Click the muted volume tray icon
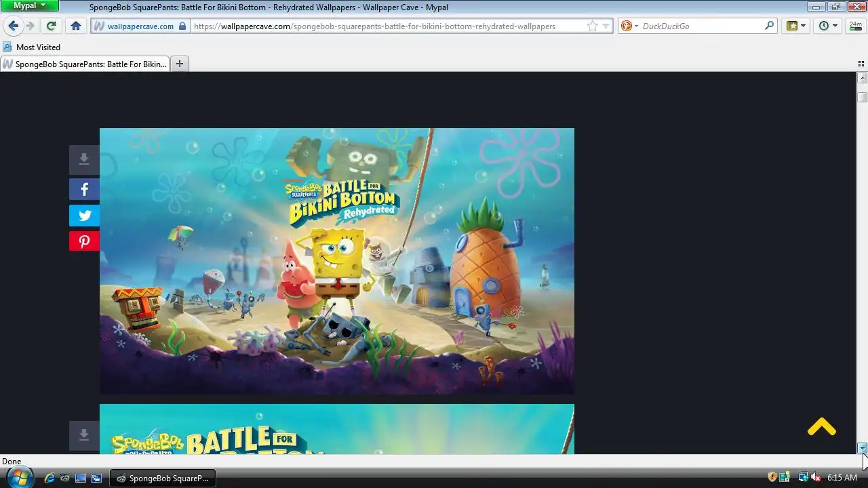 tap(816, 478)
